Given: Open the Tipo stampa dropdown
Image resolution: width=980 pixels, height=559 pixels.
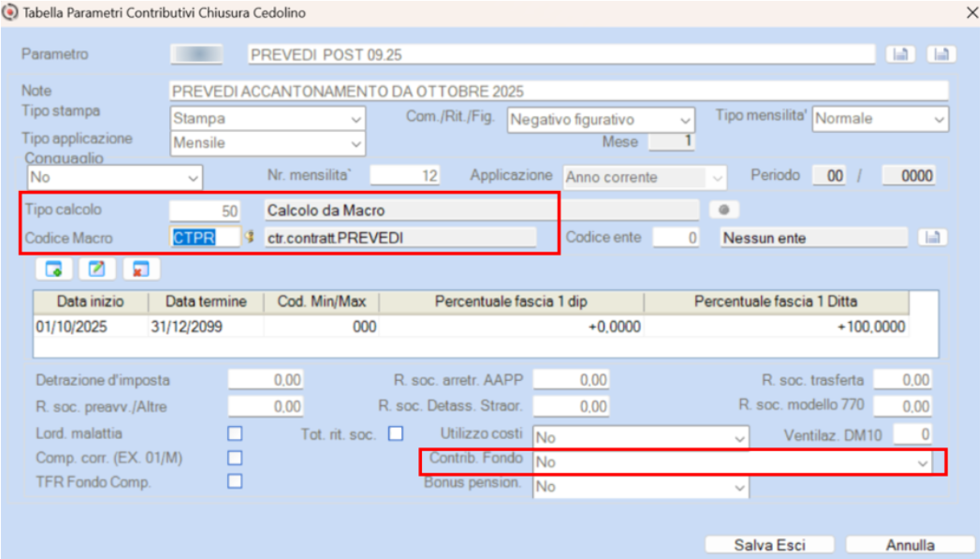Looking at the screenshot, I should coord(268,118).
